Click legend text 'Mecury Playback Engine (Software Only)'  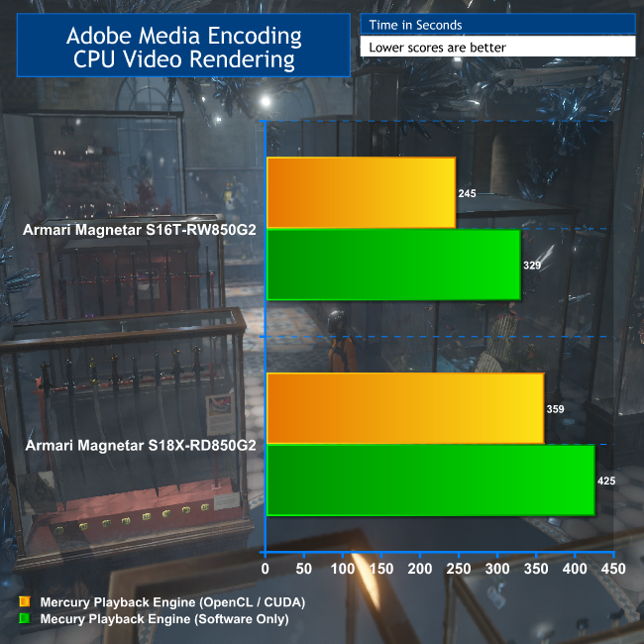point(164,619)
